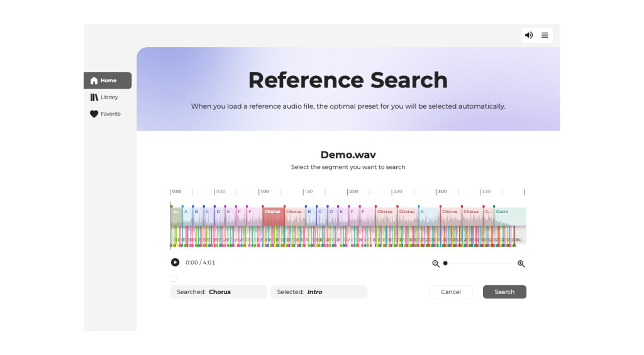Tick the small checkbox below the play button
The image size is (644, 355).
174,278
